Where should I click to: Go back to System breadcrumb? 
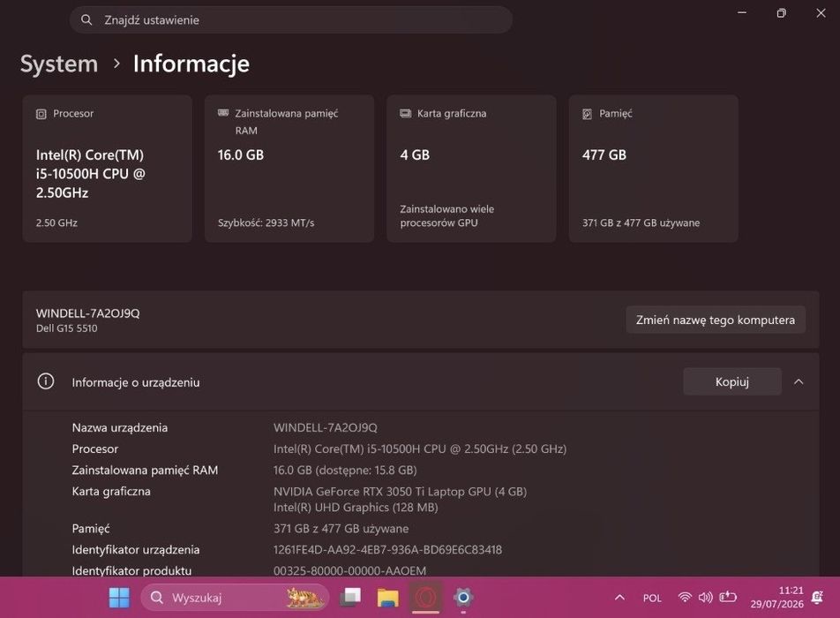point(59,64)
